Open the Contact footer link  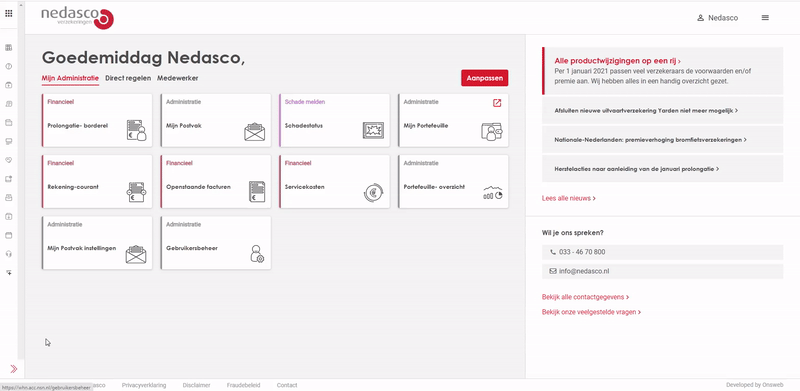pos(287,385)
